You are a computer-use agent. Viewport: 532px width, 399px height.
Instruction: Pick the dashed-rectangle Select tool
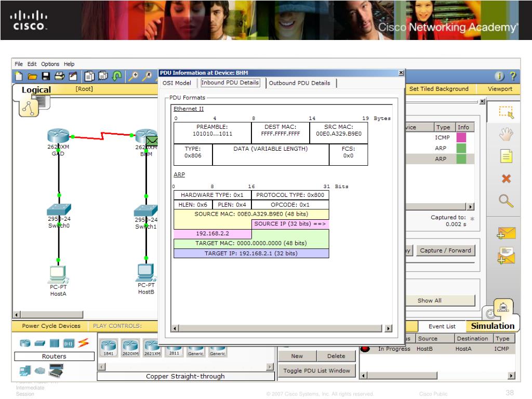[x=506, y=112]
